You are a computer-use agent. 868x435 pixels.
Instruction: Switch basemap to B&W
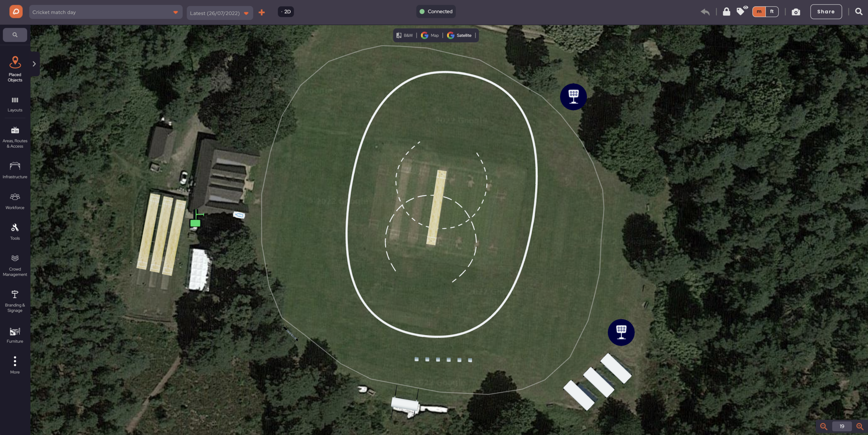(405, 35)
